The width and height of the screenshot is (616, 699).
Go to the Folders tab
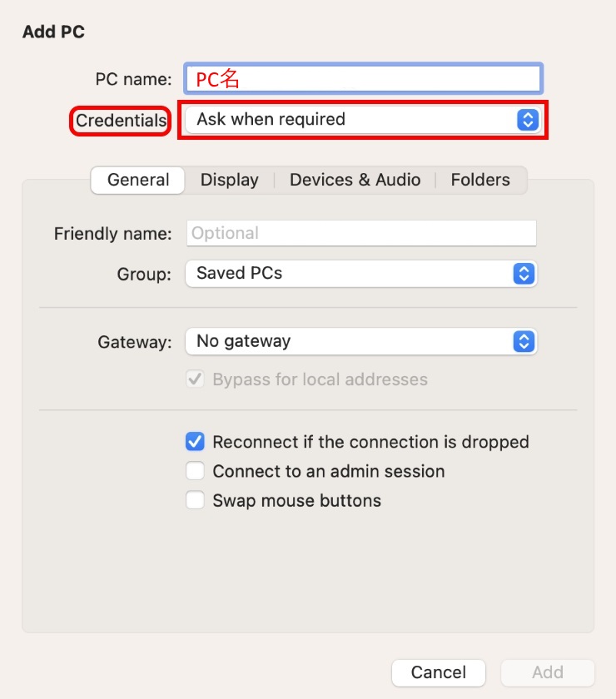coord(480,180)
